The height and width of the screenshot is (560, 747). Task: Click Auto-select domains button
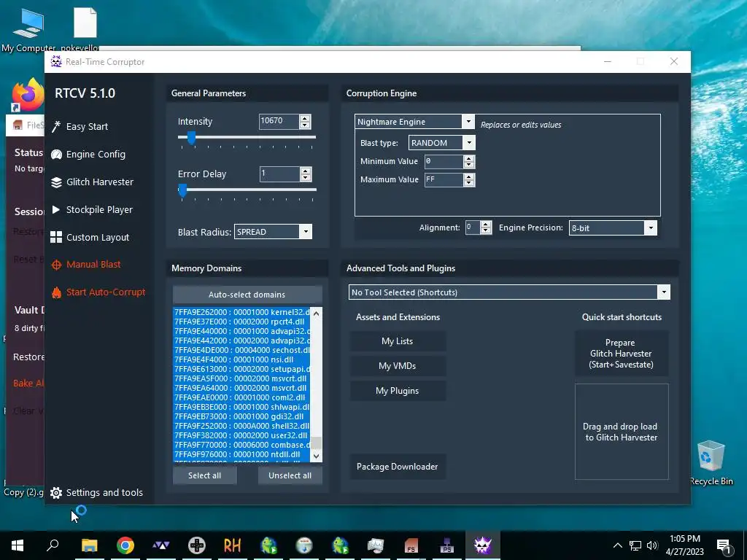[x=247, y=295]
